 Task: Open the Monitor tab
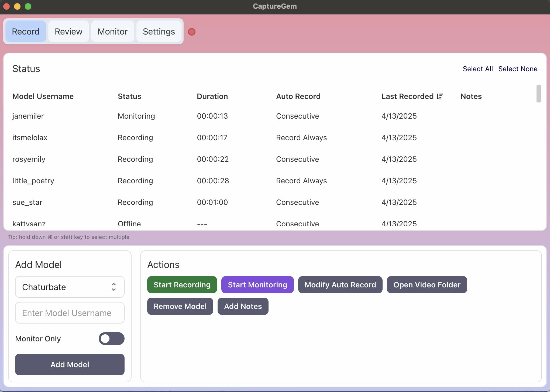point(113,31)
